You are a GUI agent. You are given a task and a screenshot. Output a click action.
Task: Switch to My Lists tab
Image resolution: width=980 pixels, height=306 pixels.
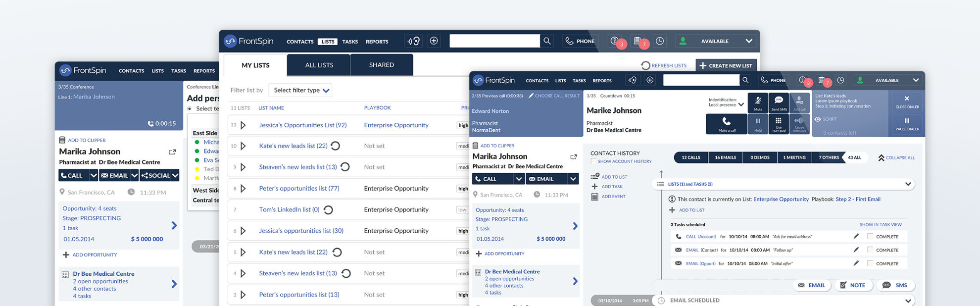(x=255, y=65)
